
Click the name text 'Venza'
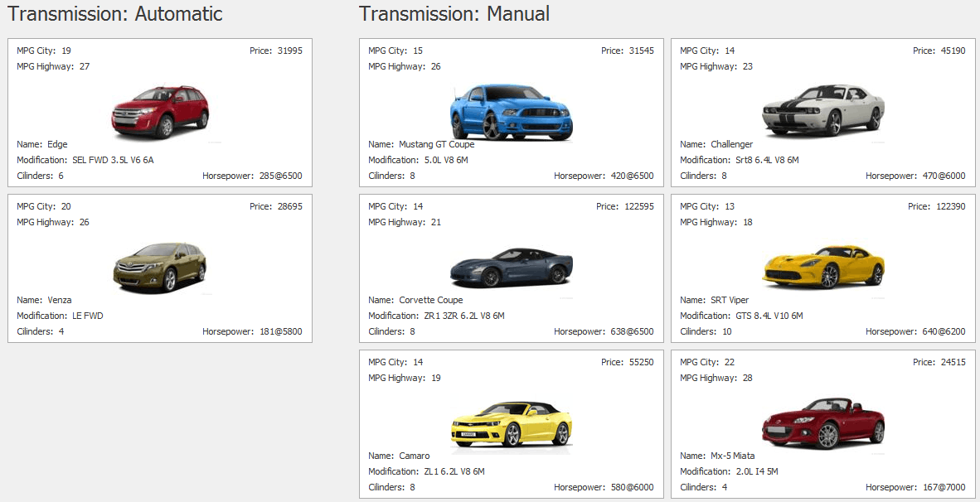click(60, 300)
